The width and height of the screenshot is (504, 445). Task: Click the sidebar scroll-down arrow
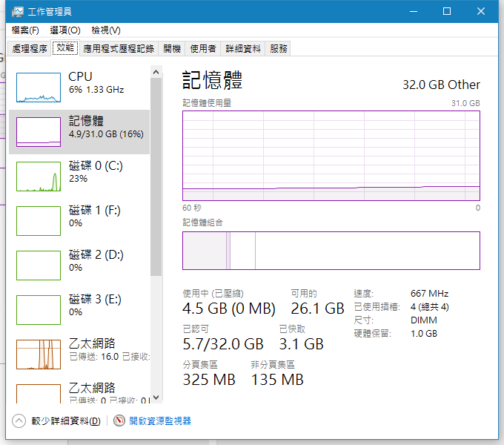(156, 398)
